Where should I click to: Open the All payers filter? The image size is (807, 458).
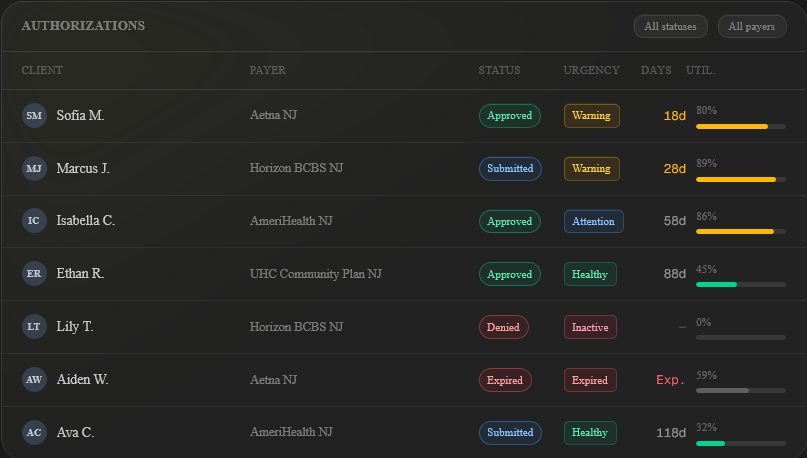pos(752,26)
